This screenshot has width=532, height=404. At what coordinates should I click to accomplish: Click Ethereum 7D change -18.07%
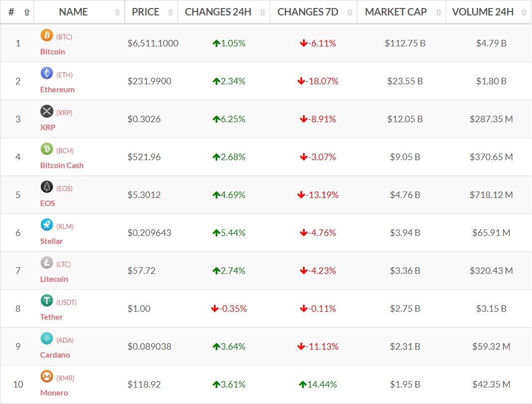318,81
